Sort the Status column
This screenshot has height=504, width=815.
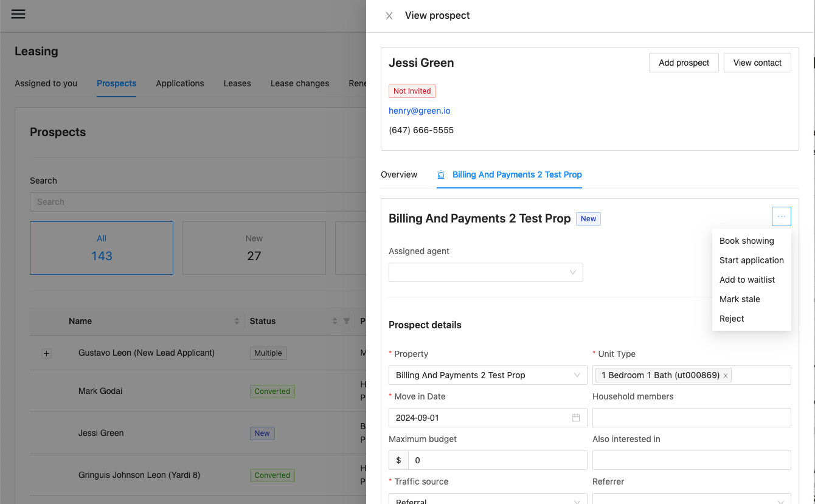coord(335,321)
